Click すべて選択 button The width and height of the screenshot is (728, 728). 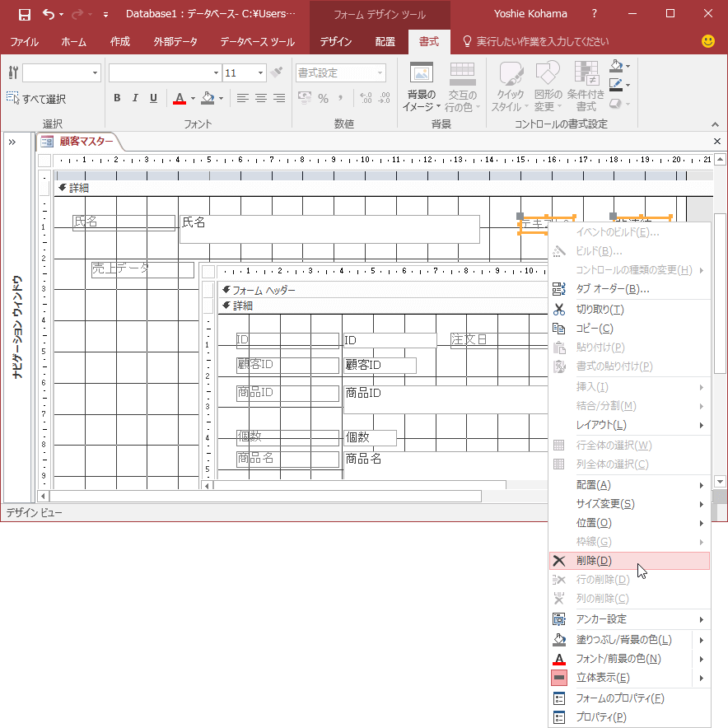(x=36, y=99)
